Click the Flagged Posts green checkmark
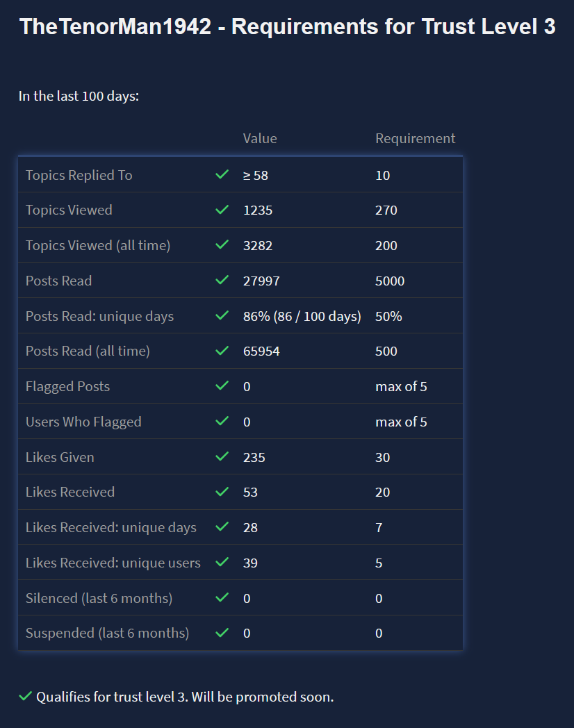 [x=222, y=386]
